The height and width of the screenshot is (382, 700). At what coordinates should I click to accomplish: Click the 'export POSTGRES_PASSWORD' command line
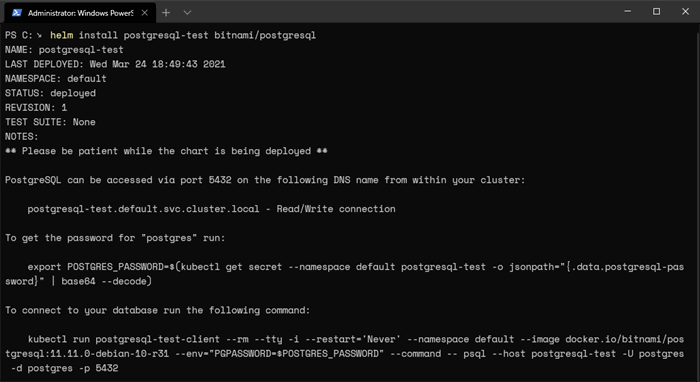(344, 274)
